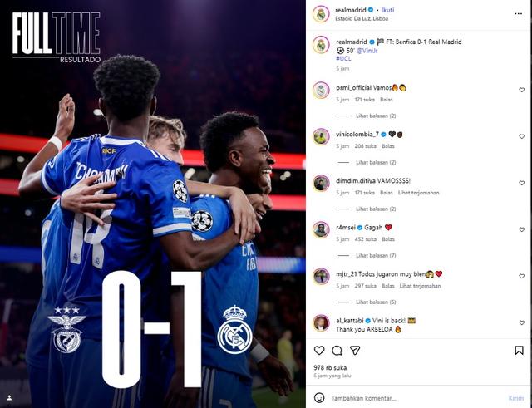Save post with bookmark icon
This screenshot has width=532, height=408.
519,351
